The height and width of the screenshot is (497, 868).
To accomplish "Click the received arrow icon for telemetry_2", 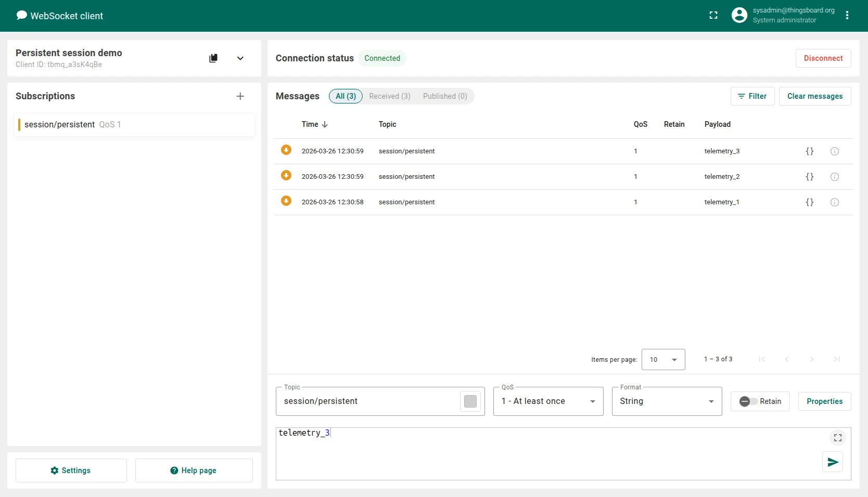I will 286,175.
